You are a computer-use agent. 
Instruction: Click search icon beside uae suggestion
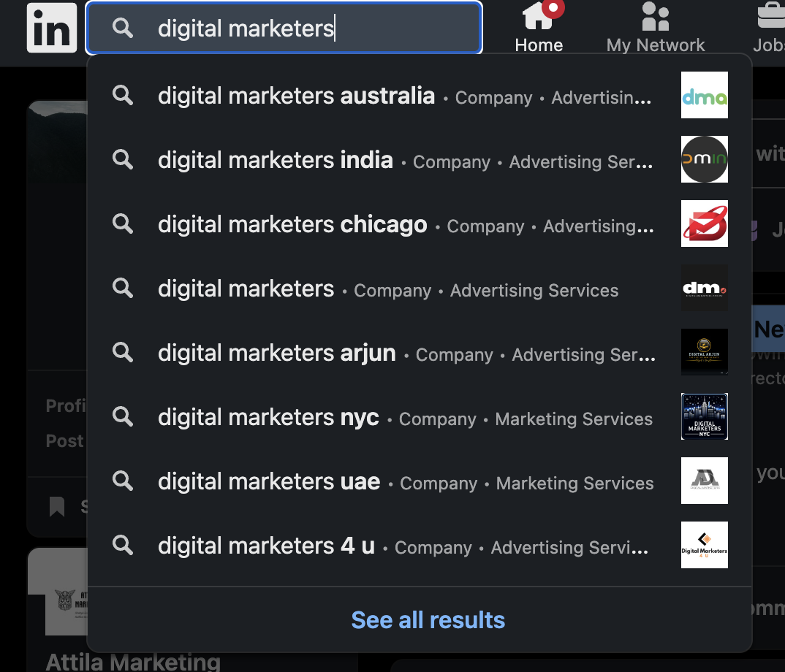(x=123, y=481)
